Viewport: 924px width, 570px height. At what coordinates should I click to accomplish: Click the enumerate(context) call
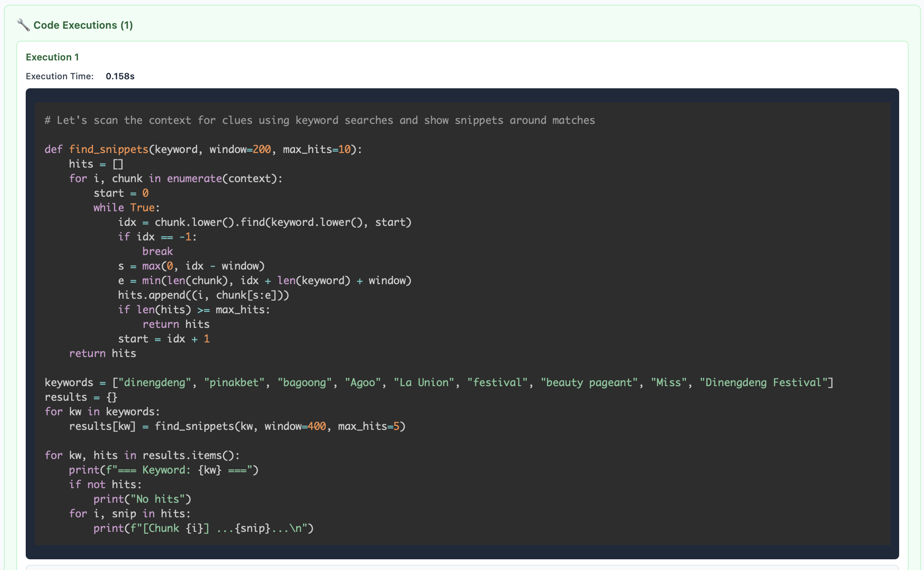click(x=222, y=179)
